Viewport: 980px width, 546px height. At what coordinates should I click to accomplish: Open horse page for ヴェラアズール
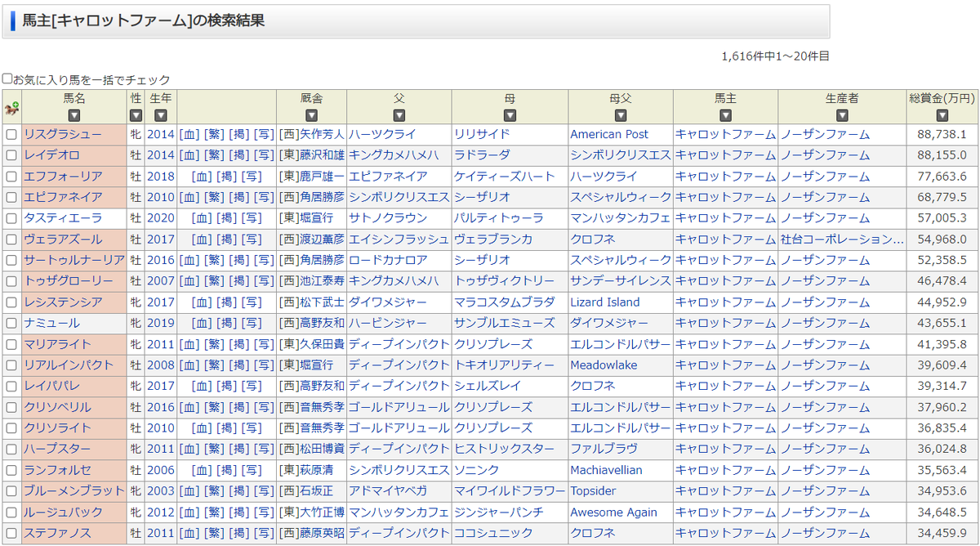pos(63,239)
